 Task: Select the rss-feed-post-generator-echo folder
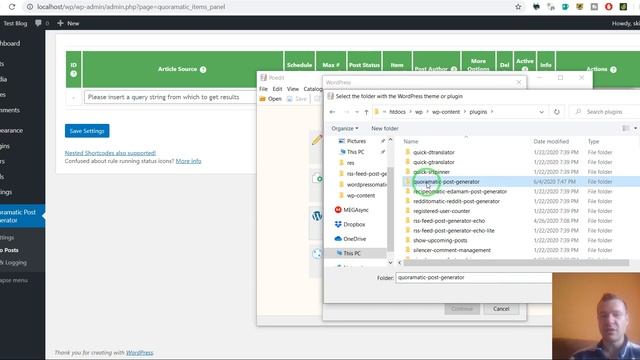point(449,221)
